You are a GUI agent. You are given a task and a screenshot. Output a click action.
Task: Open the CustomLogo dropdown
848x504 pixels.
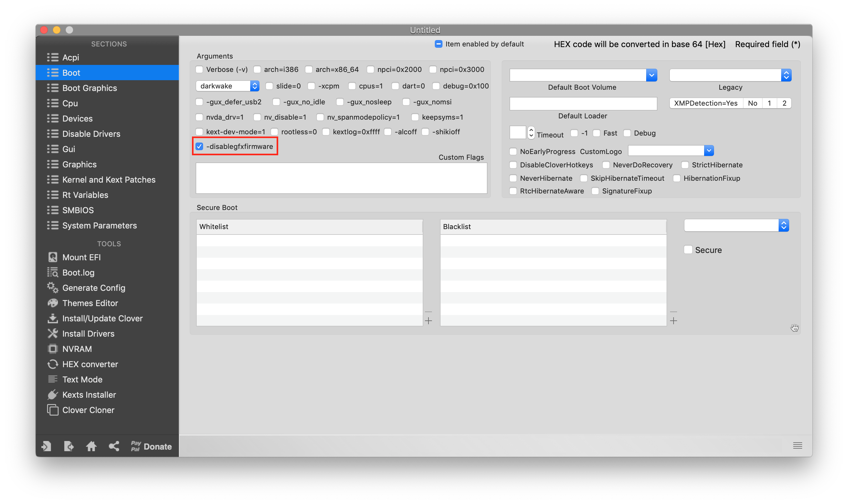pos(709,150)
